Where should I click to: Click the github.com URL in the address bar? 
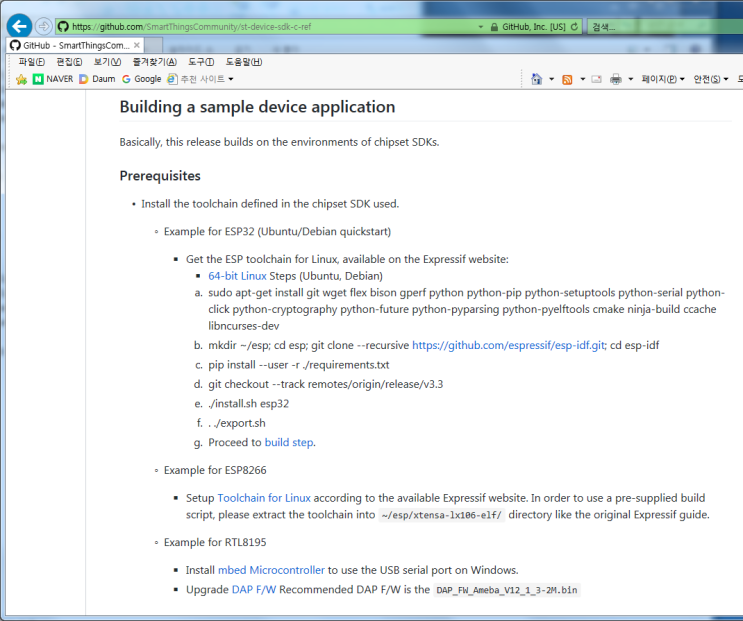point(191,27)
